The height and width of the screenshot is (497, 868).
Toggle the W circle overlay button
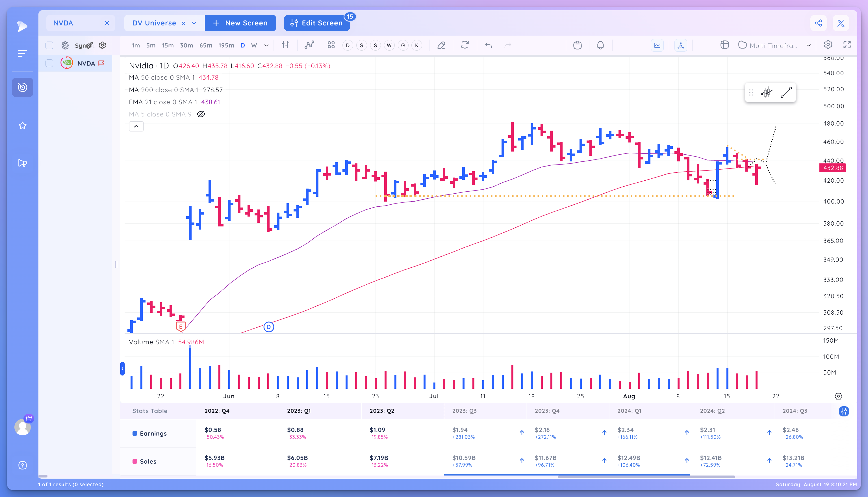point(389,46)
